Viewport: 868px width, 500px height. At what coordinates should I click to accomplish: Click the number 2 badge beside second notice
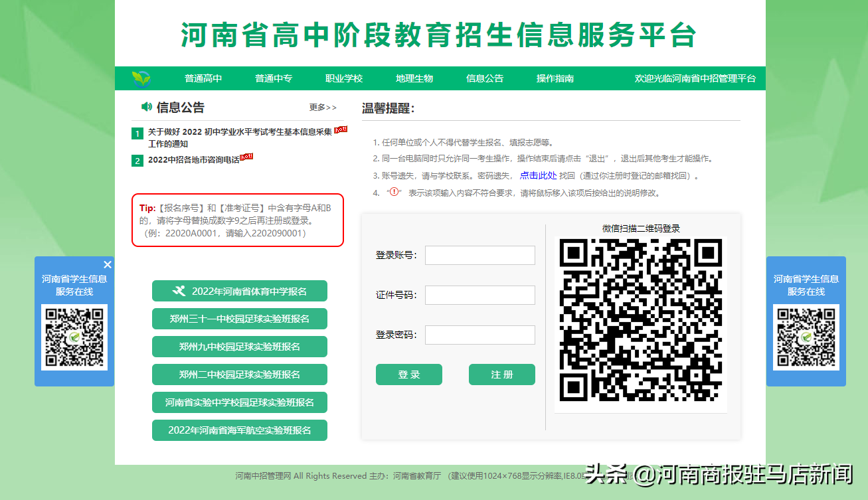(x=137, y=161)
